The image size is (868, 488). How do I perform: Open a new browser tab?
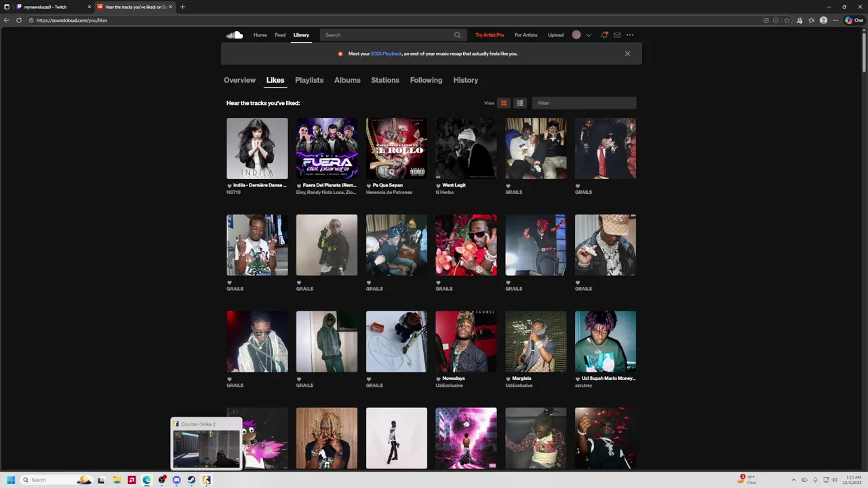[182, 7]
